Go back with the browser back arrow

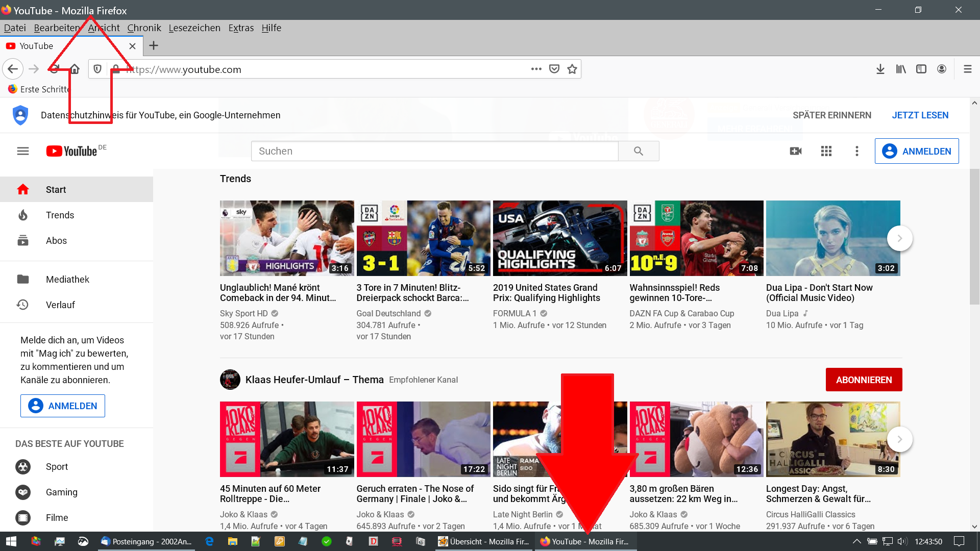point(13,69)
